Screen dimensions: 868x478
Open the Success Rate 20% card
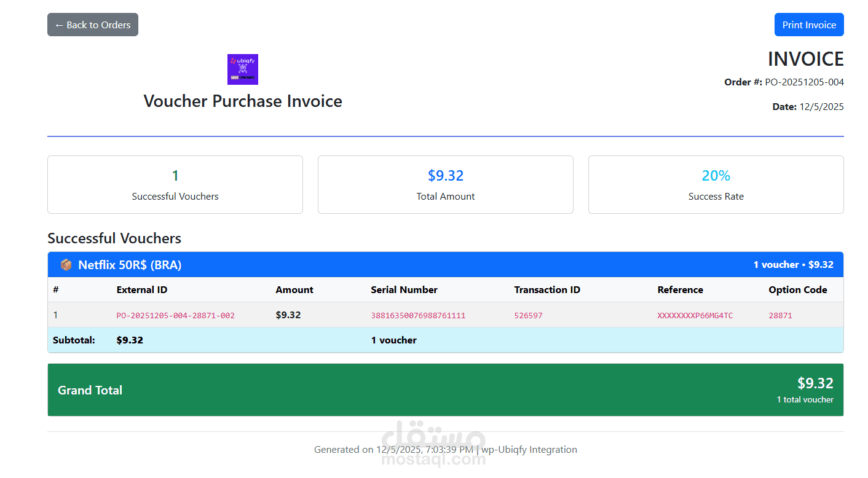(716, 184)
